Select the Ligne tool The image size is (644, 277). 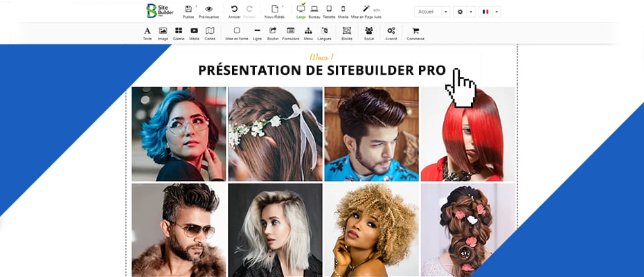coord(258,34)
